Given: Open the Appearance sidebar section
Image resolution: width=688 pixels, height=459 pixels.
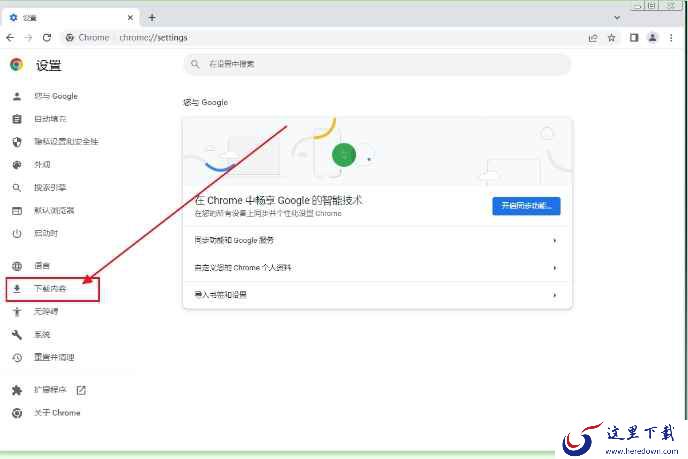Looking at the screenshot, I should tap(42, 165).
